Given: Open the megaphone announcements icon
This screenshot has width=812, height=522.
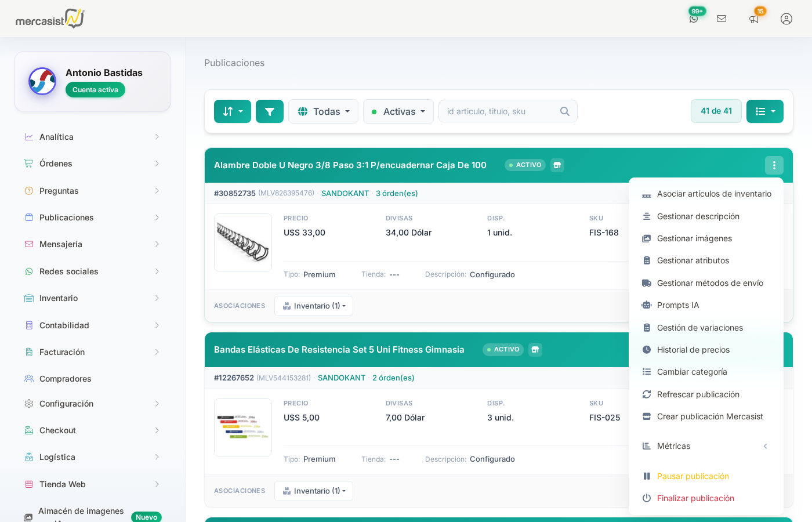Looking at the screenshot, I should [754, 19].
